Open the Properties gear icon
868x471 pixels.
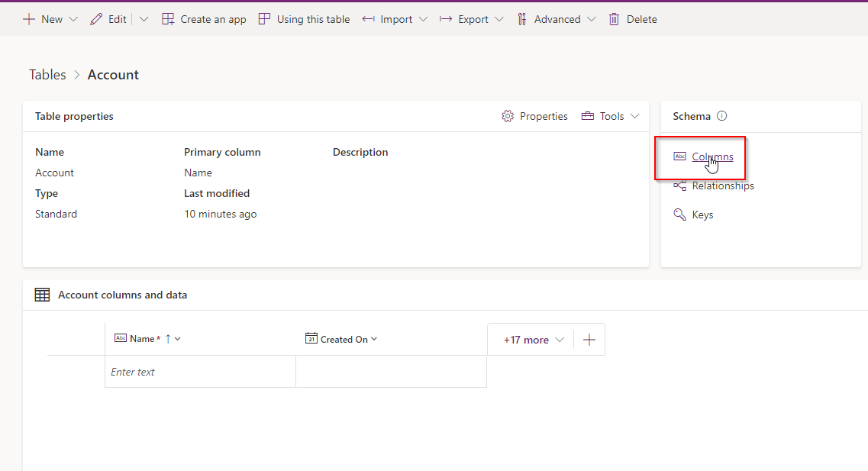click(507, 116)
